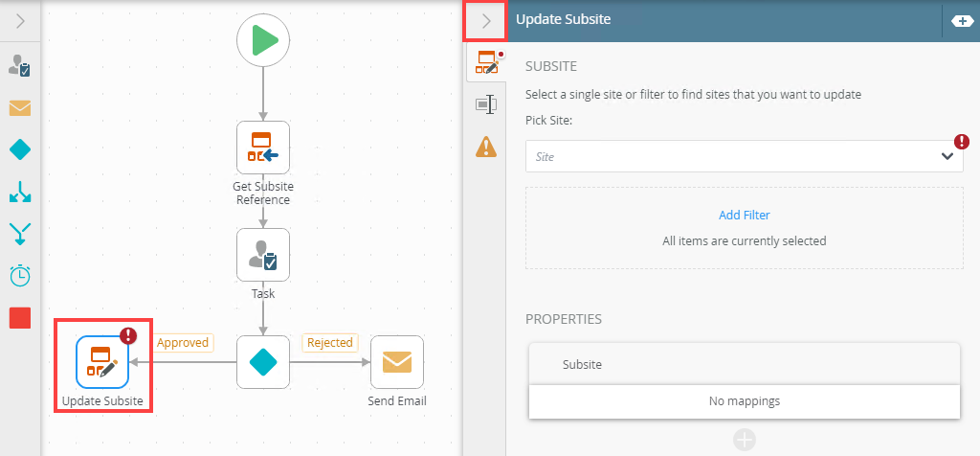Select the Get Subsite Reference step
The image size is (980, 456).
tap(263, 147)
